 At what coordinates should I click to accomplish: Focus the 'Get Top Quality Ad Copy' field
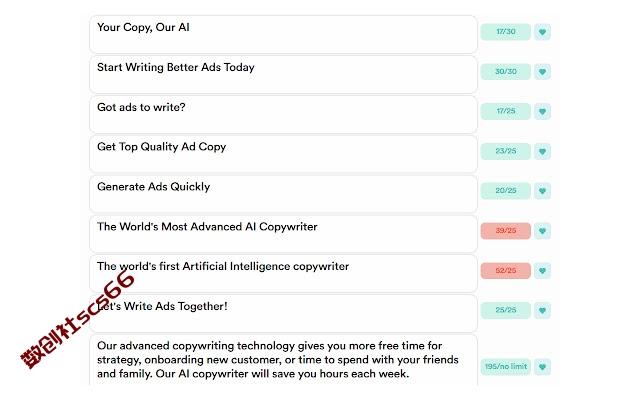pyautogui.click(x=283, y=154)
